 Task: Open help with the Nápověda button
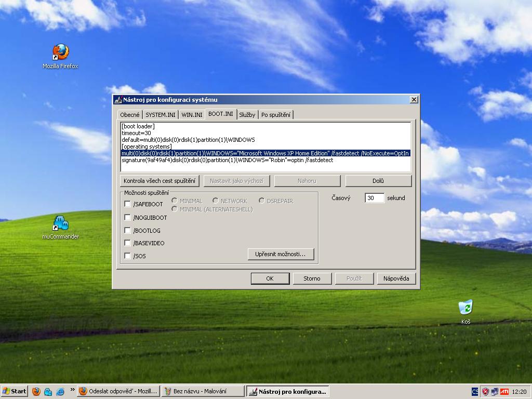tap(396, 278)
